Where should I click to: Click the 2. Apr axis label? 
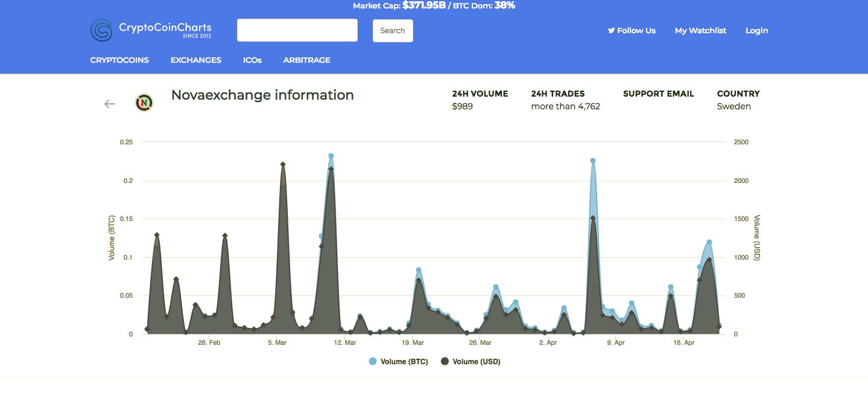coord(548,342)
